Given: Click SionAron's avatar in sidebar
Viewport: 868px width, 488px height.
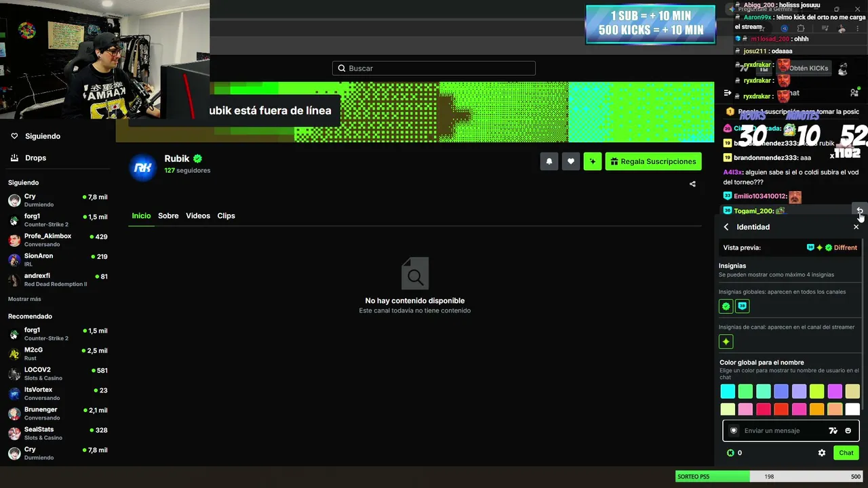Looking at the screenshot, I should pos(14,260).
